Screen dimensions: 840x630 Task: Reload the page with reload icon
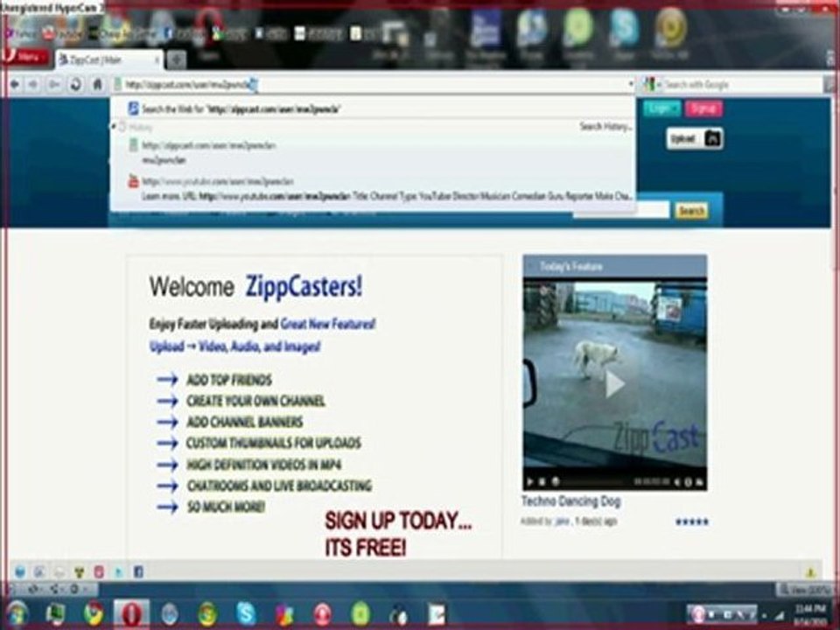[x=76, y=85]
